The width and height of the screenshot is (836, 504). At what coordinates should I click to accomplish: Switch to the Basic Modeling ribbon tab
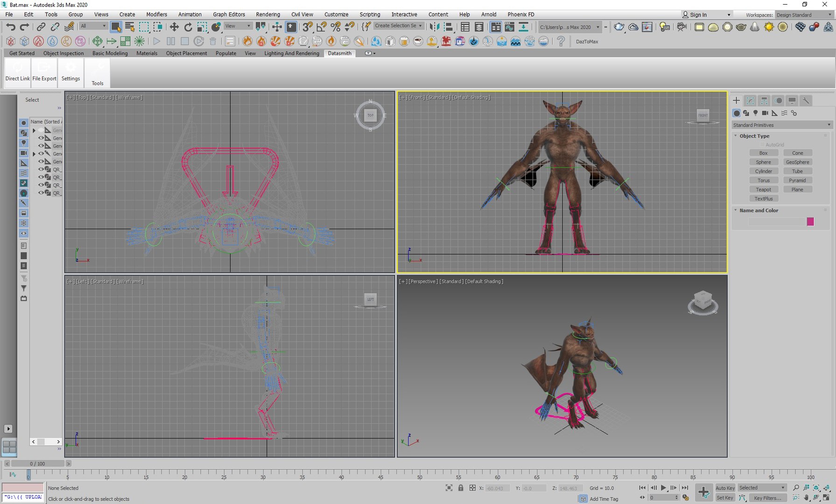110,53
